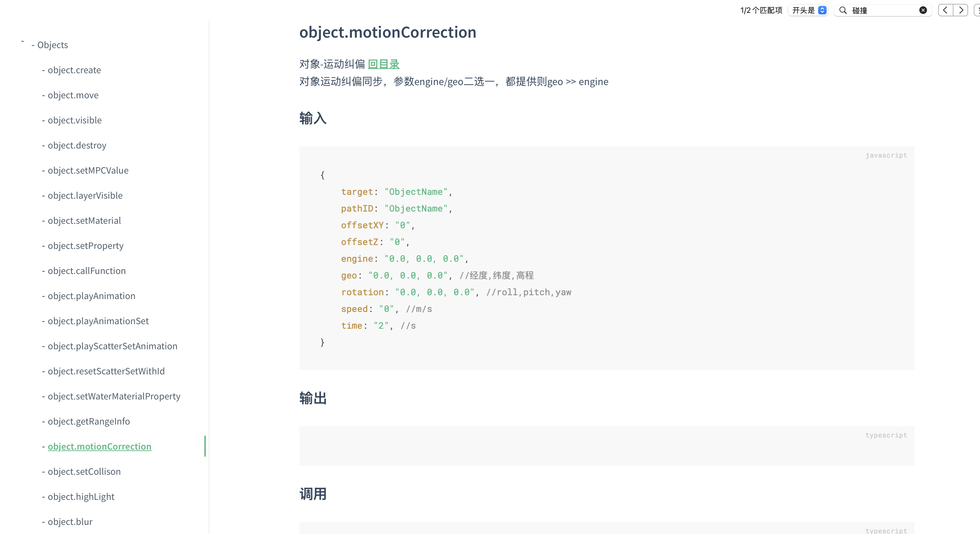Open object.visible in sidebar
The width and height of the screenshot is (980, 534).
coord(75,120)
